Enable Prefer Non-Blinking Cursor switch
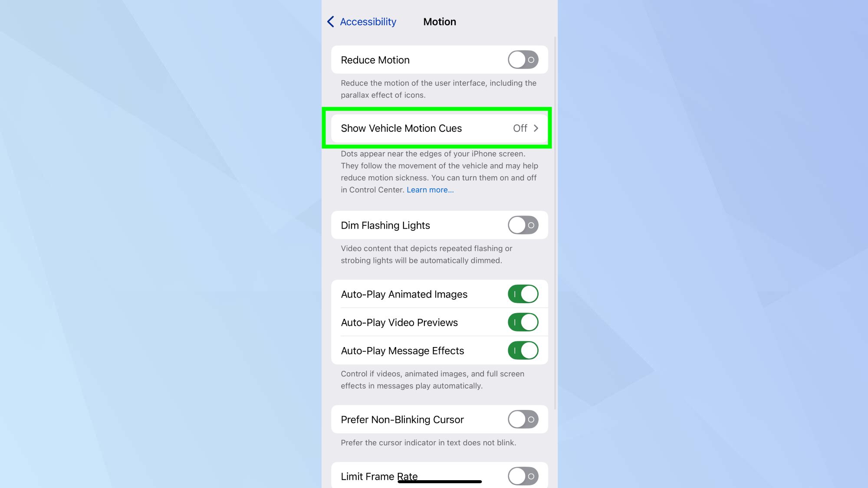This screenshot has height=488, width=868. click(x=523, y=419)
